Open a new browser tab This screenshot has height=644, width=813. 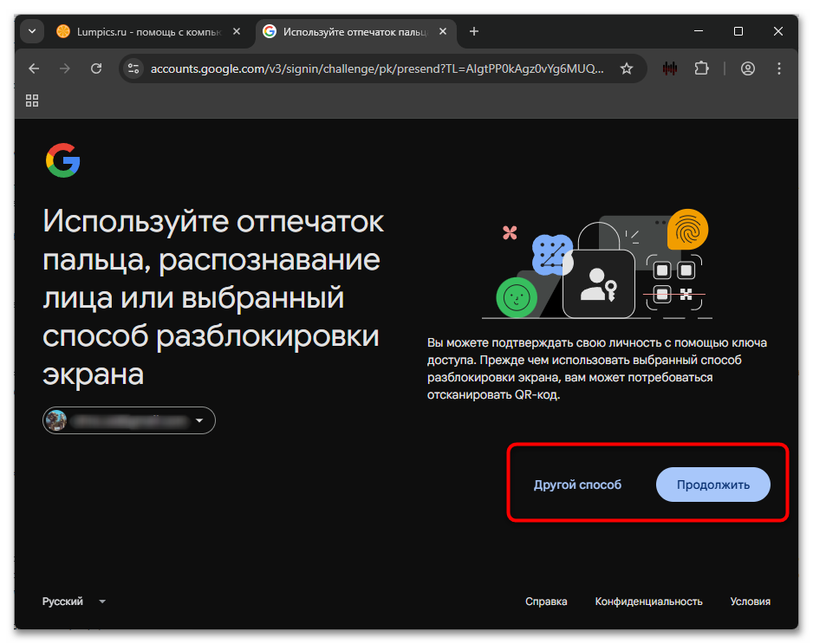click(474, 31)
